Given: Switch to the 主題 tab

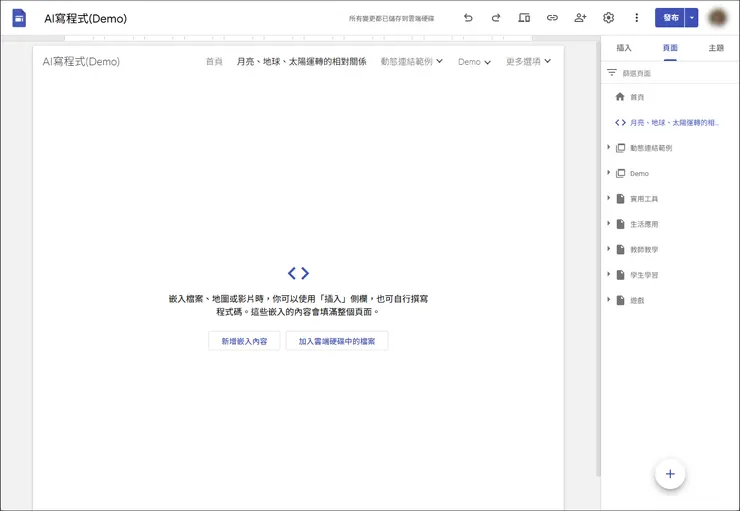Looking at the screenshot, I should tap(716, 48).
